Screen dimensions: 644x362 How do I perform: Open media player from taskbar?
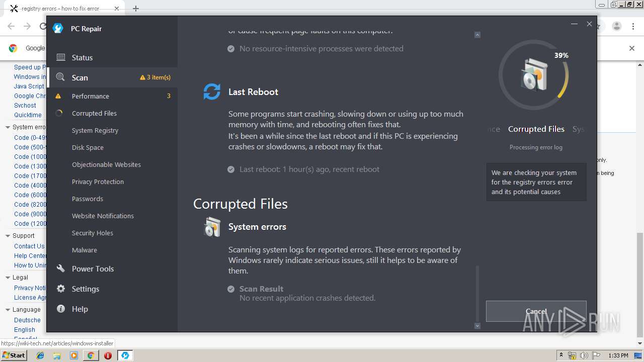coord(74,355)
